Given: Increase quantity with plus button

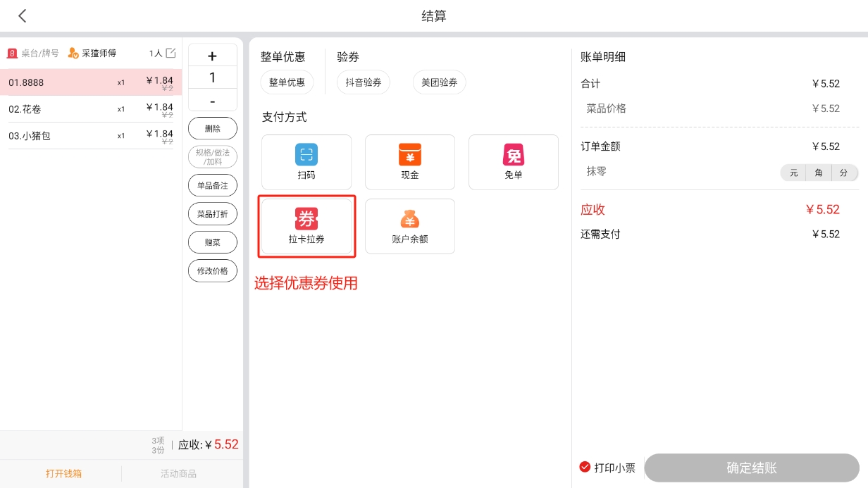Looking at the screenshot, I should pyautogui.click(x=213, y=57).
